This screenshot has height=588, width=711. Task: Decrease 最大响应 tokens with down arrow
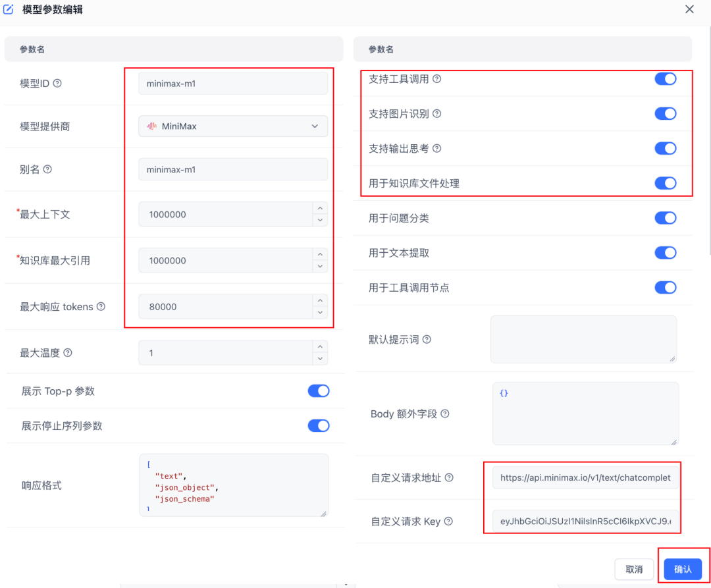[320, 313]
